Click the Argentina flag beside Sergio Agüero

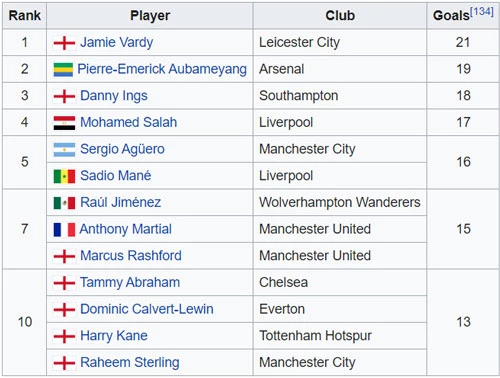click(64, 149)
